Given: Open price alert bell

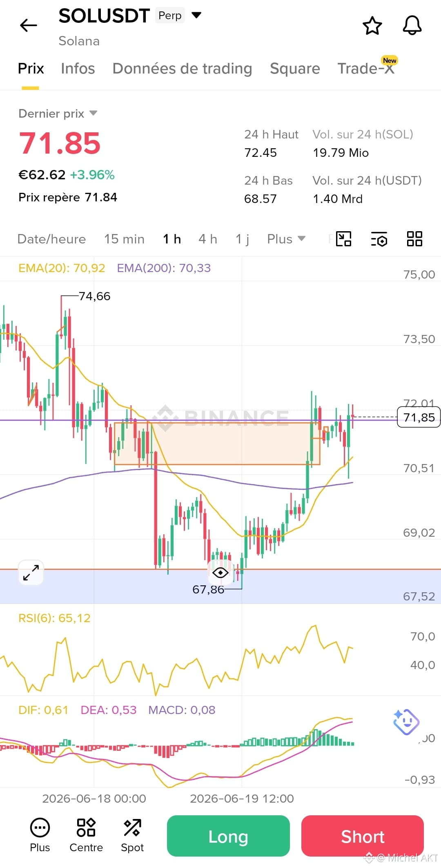Looking at the screenshot, I should coord(412,25).
